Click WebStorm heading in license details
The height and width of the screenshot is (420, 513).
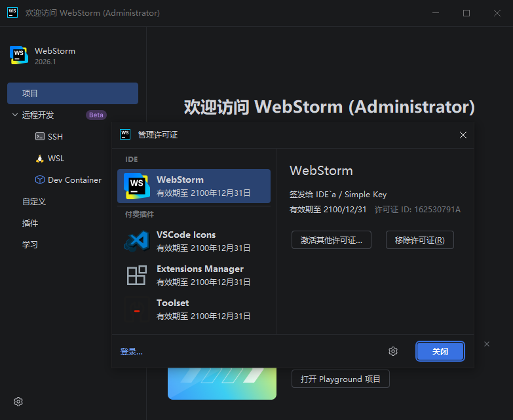(x=321, y=170)
